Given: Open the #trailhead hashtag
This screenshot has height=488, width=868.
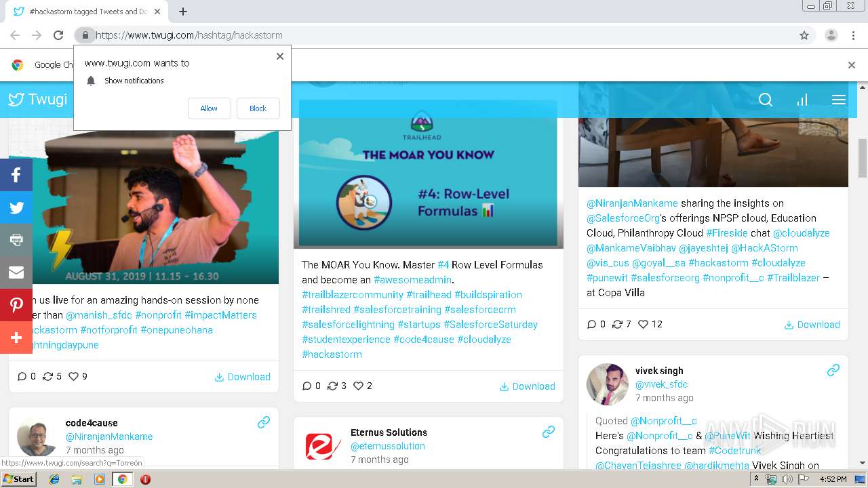Looking at the screenshot, I should (429, 295).
